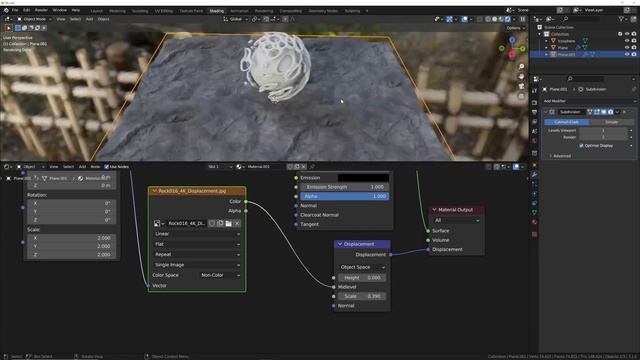Viewport: 640px width, 360px height.
Task: Pause viewport render preview
Action: point(522,19)
